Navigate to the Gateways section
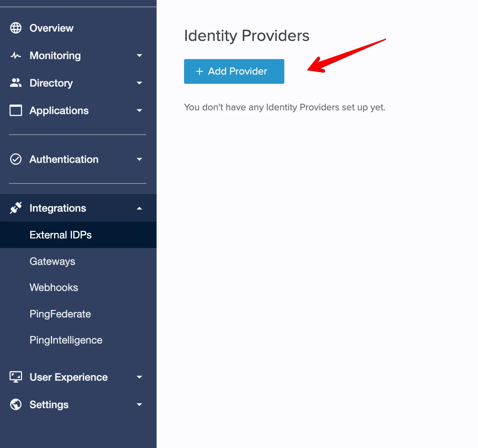Viewport: 478px width, 448px height. (52, 261)
